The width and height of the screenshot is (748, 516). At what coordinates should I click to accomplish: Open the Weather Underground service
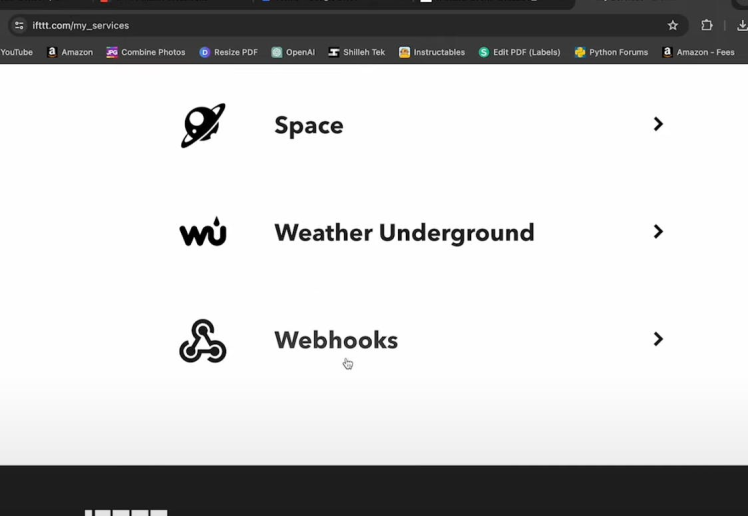point(404,232)
